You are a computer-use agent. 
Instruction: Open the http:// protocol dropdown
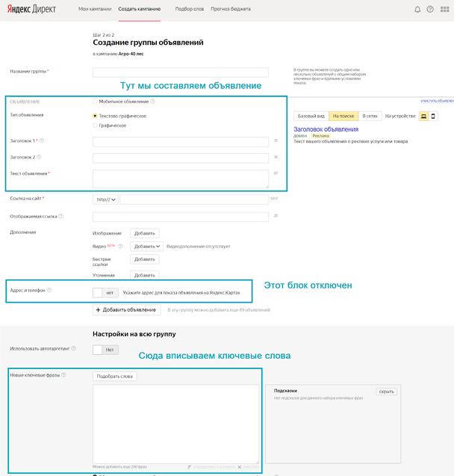pyautogui.click(x=105, y=200)
